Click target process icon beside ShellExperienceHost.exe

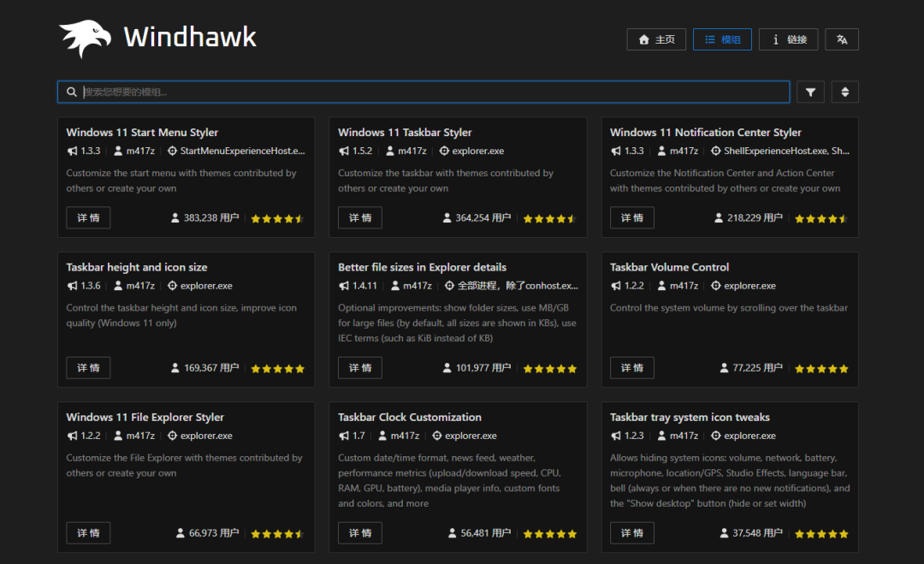coord(715,151)
